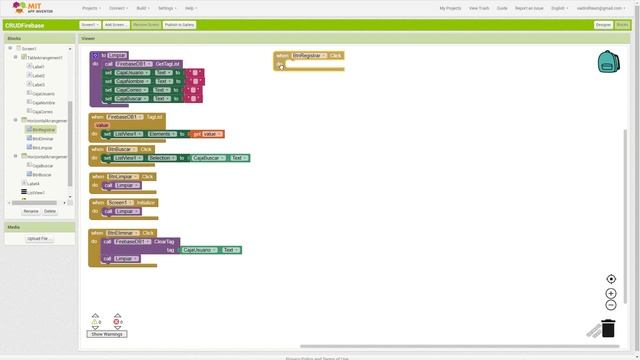This screenshot has height=360, width=640.
Task: Collapse the TableArrangement1 tree node
Action: point(16,57)
